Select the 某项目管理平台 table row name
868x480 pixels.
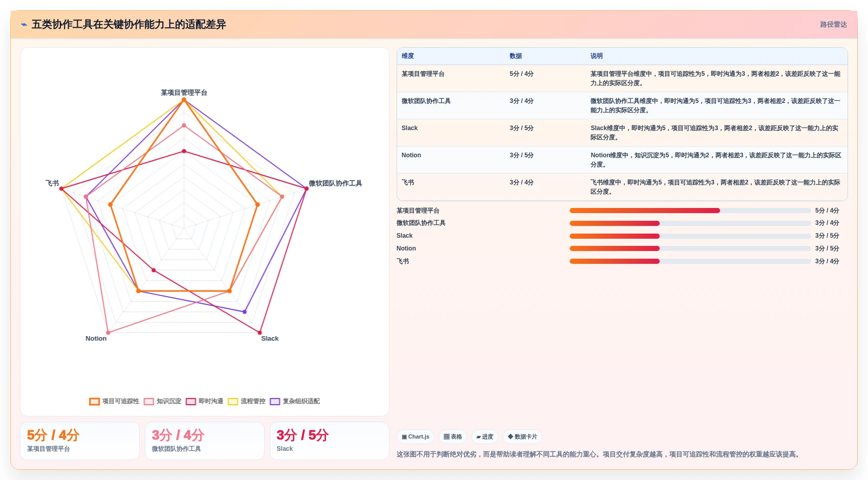(423, 74)
